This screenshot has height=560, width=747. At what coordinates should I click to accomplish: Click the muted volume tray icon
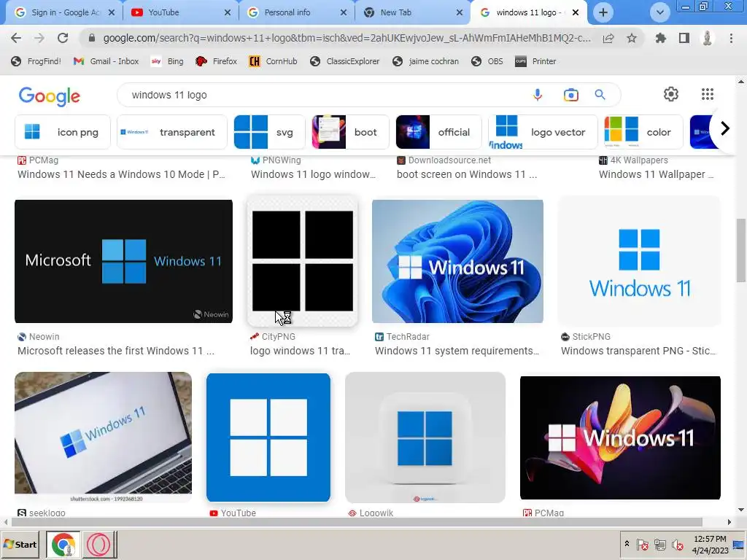pos(677,544)
